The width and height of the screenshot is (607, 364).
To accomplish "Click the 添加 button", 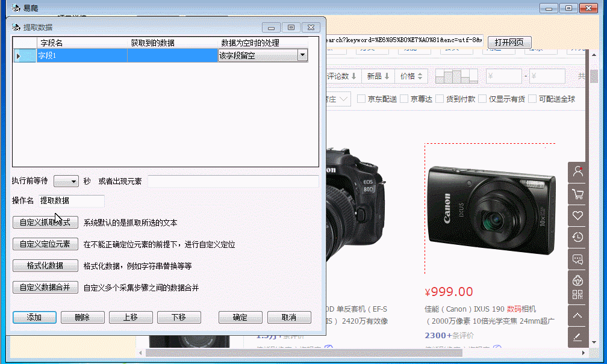I will tap(34, 317).
